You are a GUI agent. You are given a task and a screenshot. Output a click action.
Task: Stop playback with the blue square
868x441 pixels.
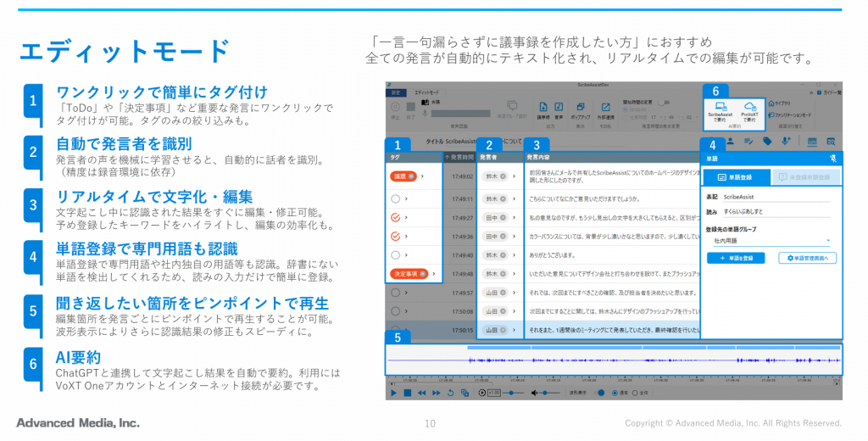point(408,393)
